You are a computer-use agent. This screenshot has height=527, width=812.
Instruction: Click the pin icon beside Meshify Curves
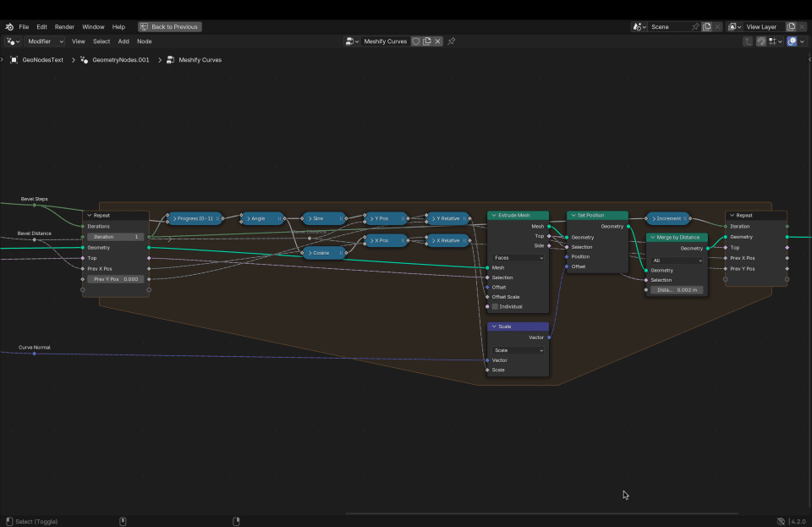pyautogui.click(x=452, y=41)
